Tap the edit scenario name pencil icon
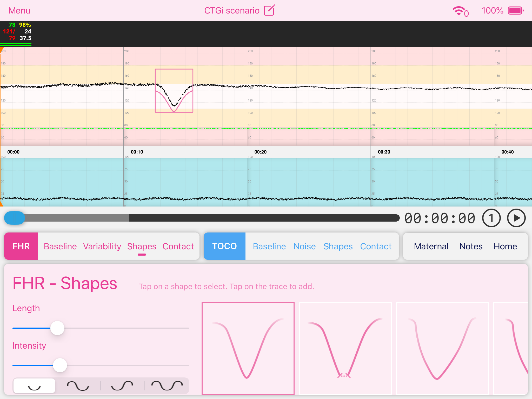 coord(269,10)
